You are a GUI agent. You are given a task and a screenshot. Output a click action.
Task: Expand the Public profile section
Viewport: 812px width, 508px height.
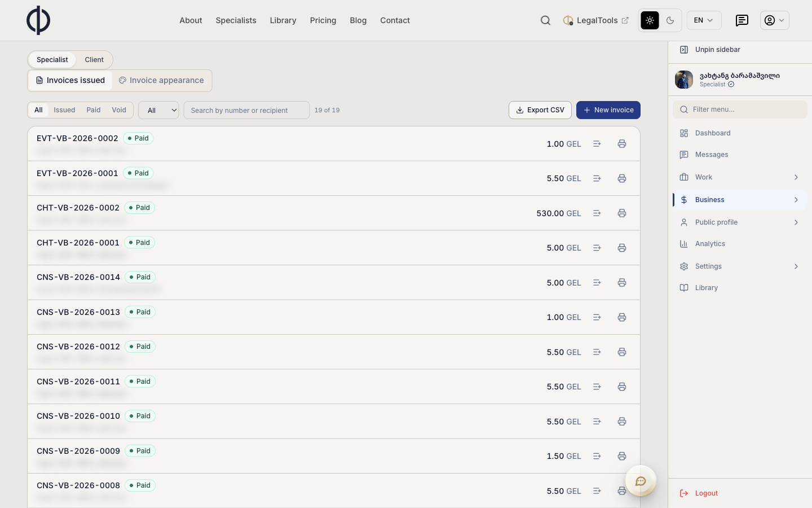tap(740, 222)
